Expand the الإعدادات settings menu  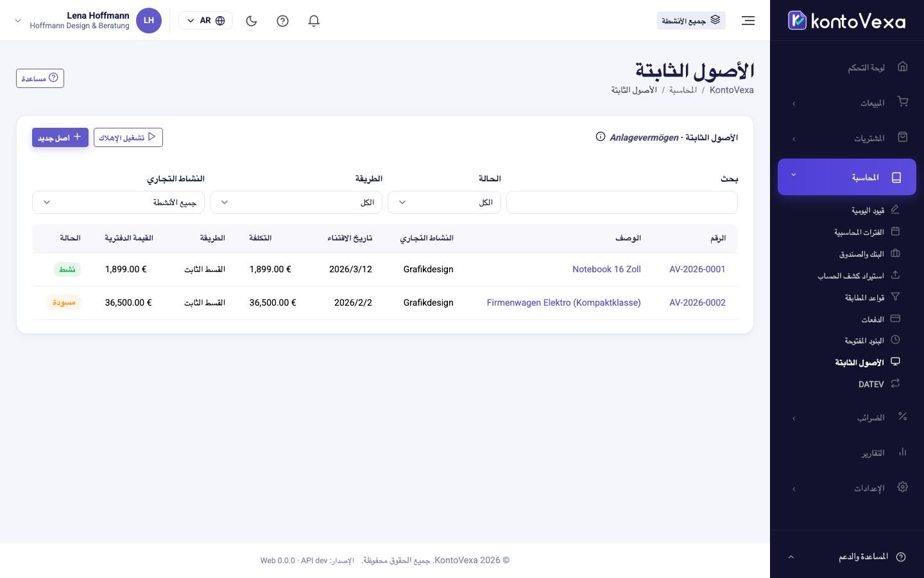click(x=847, y=488)
